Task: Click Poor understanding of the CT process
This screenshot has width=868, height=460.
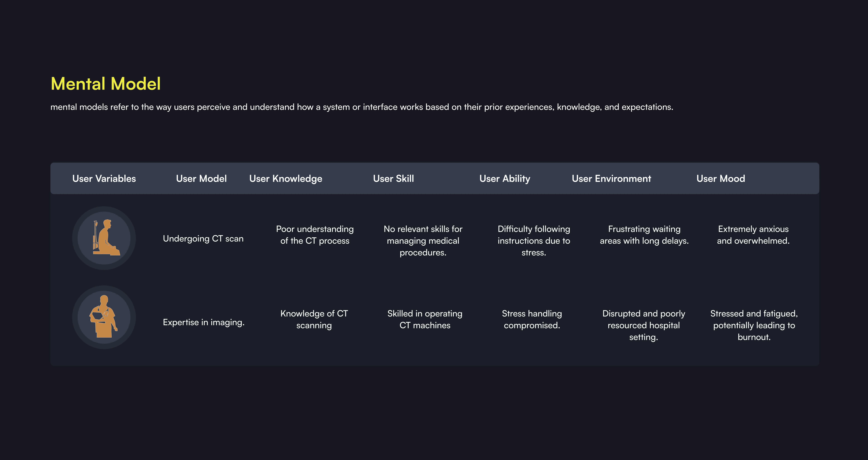Action: coord(315,235)
